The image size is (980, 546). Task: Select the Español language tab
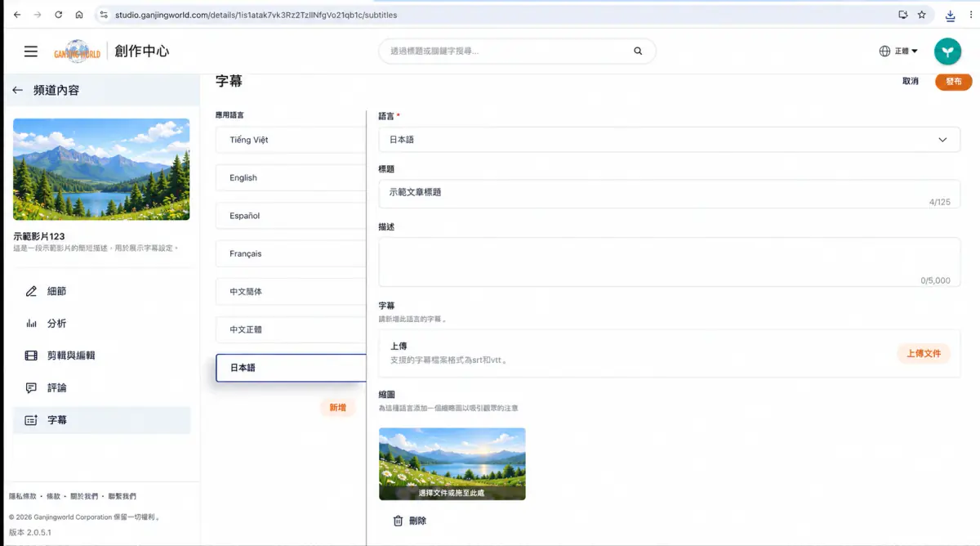[291, 216]
